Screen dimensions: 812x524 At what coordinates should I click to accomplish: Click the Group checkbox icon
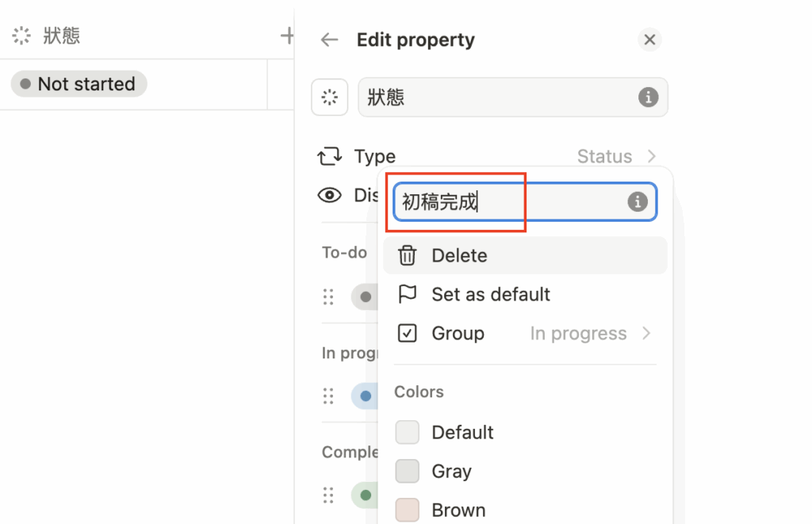click(407, 333)
